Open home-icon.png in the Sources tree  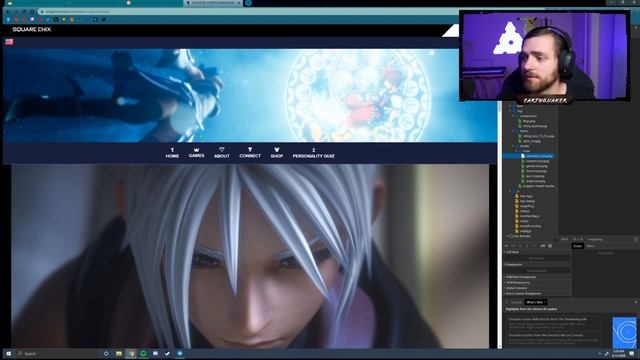point(536,171)
